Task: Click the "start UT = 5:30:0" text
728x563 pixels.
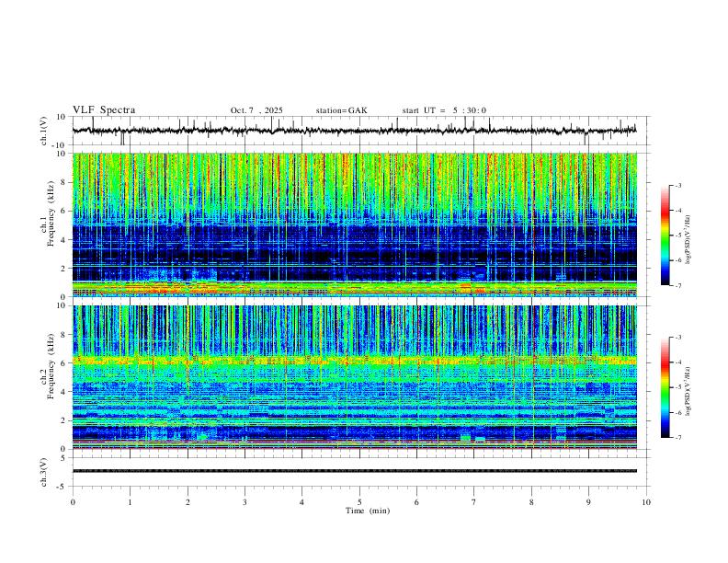Action: [444, 110]
